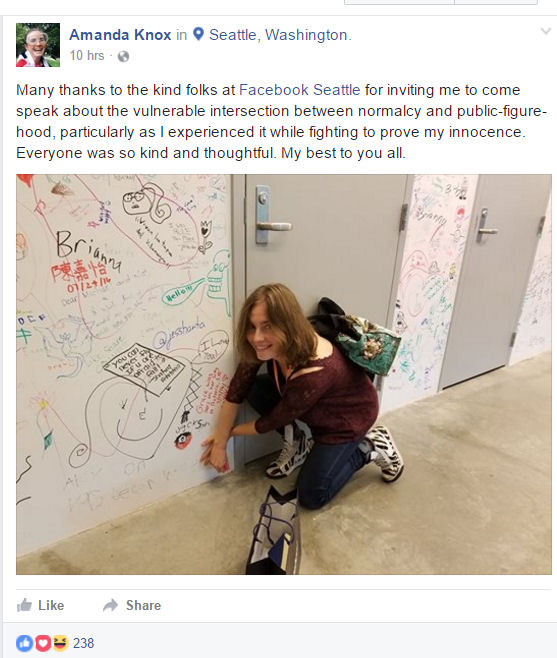View the 238 reactions count
Screen dimensions: 557x658
tap(84, 643)
